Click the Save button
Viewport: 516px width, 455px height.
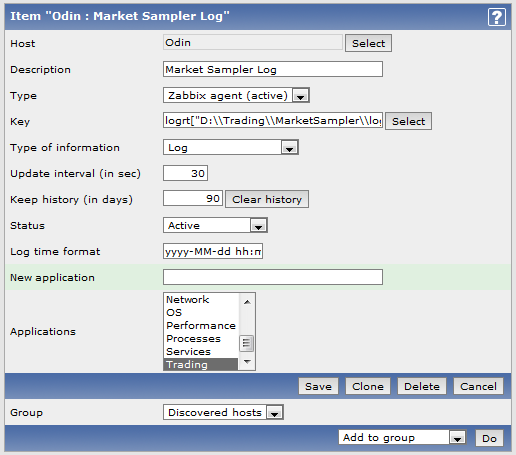point(318,386)
